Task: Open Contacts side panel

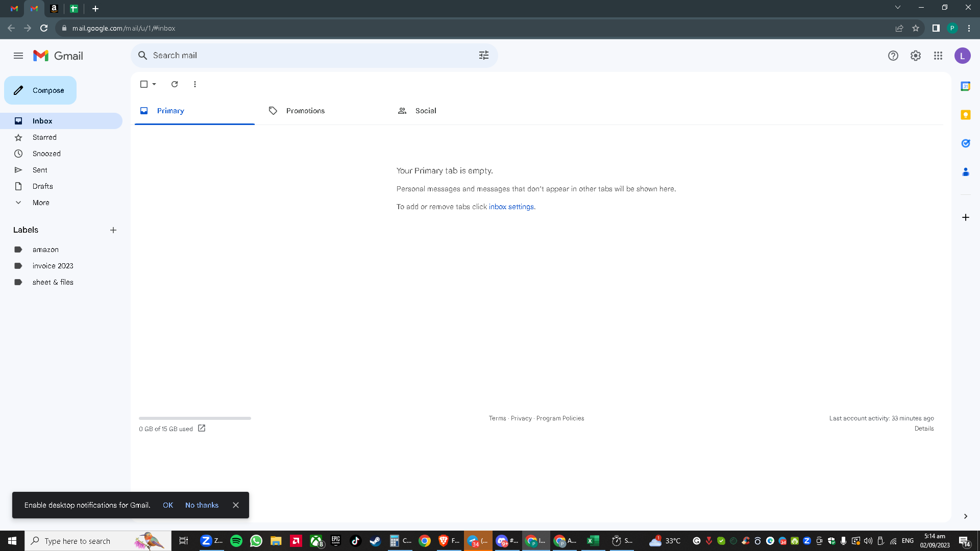Action: (x=966, y=172)
